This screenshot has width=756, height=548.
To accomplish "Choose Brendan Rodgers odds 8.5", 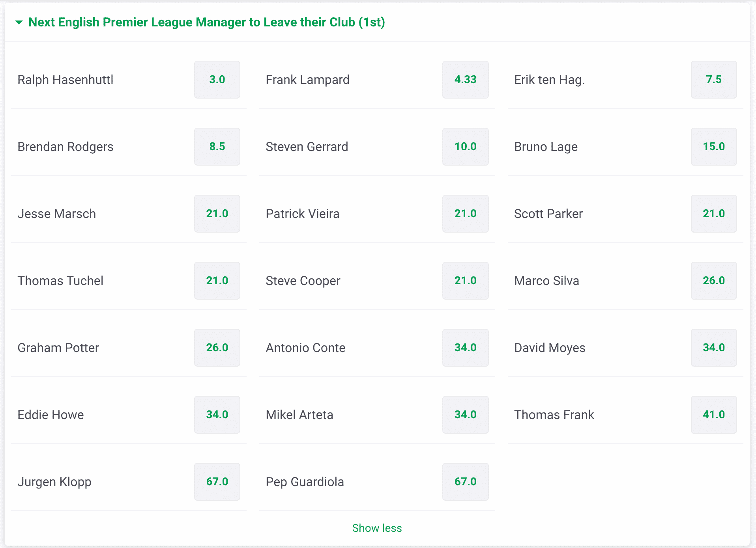I will (217, 147).
